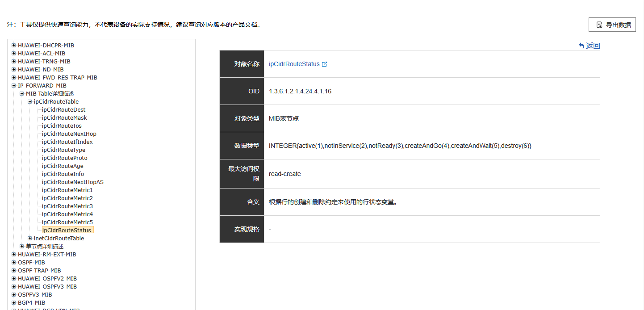The height and width of the screenshot is (310, 644).
Task: Open the ipCidrRouteStatus object name link
Action: click(x=294, y=64)
